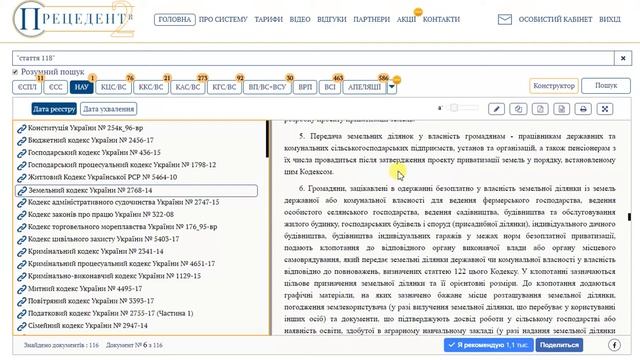Click the ВИХІД logout link
The height and width of the screenshot is (360, 640).
610,19
